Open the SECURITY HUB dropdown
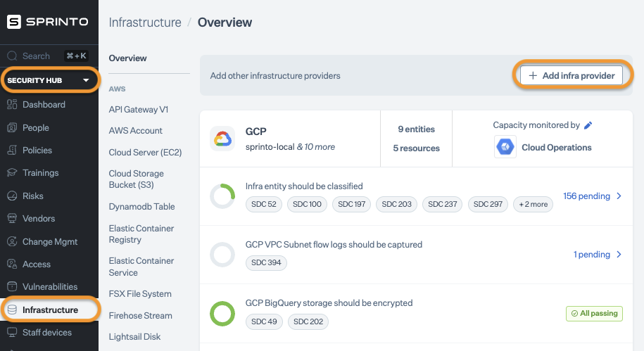Screen dimensions: 644x351 (49, 80)
